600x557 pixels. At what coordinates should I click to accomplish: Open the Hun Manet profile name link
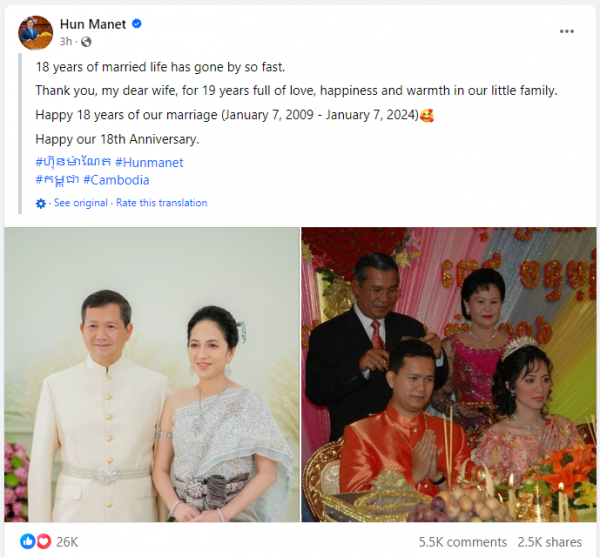click(x=93, y=24)
